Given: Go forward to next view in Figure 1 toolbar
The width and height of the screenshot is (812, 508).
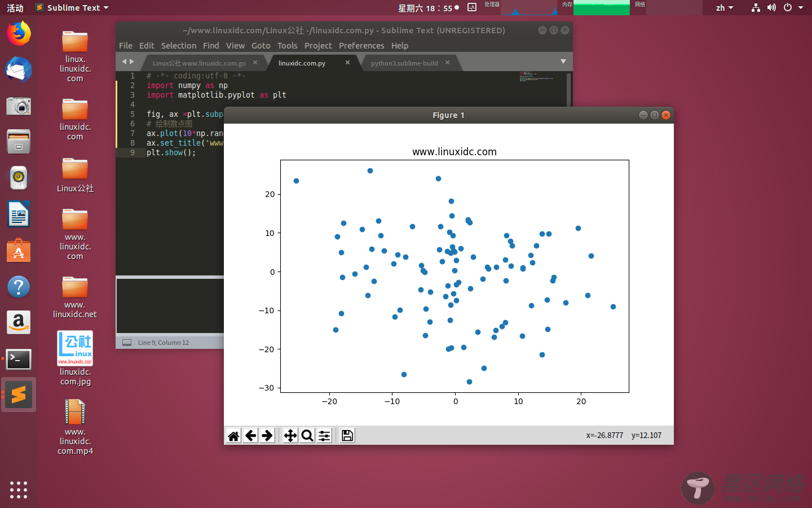Looking at the screenshot, I should pyautogui.click(x=267, y=435).
